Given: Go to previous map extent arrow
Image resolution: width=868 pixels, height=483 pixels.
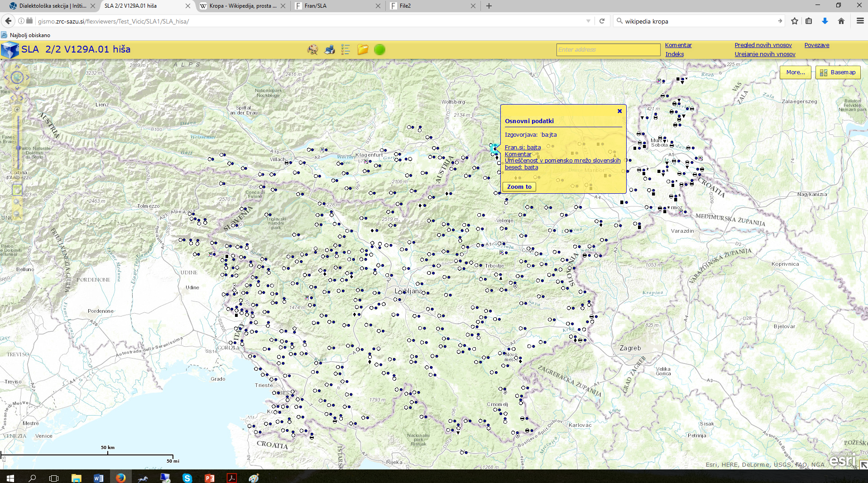Looking at the screenshot, I should pos(12,98).
